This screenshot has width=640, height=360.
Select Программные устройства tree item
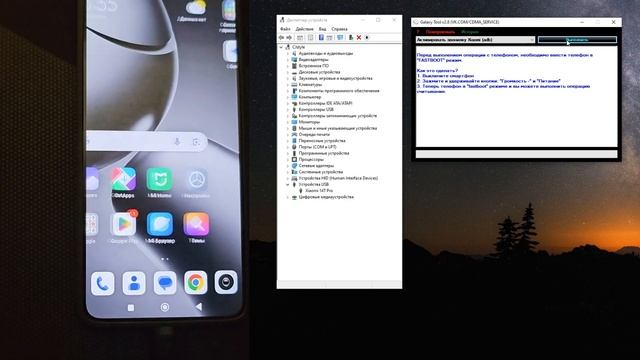(x=324, y=153)
